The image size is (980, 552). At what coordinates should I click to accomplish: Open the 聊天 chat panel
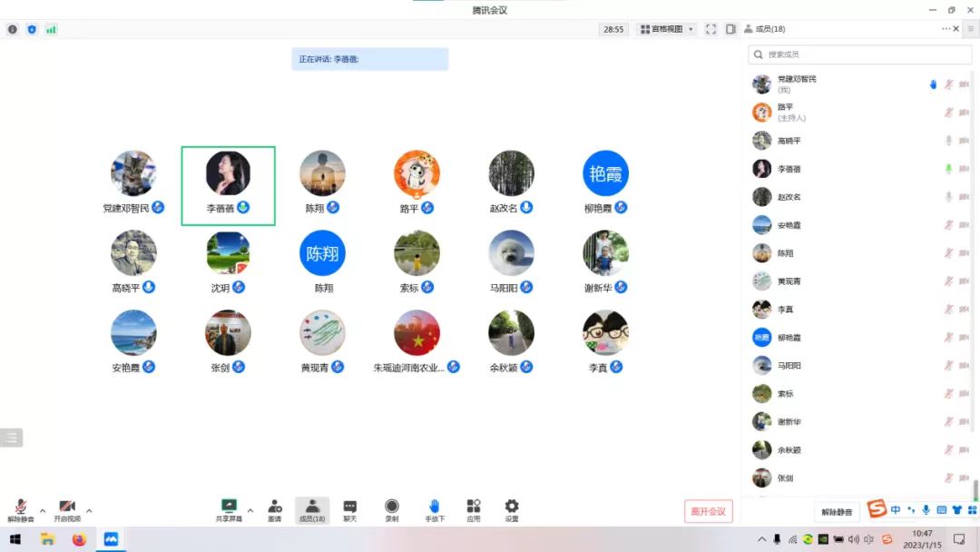349,509
